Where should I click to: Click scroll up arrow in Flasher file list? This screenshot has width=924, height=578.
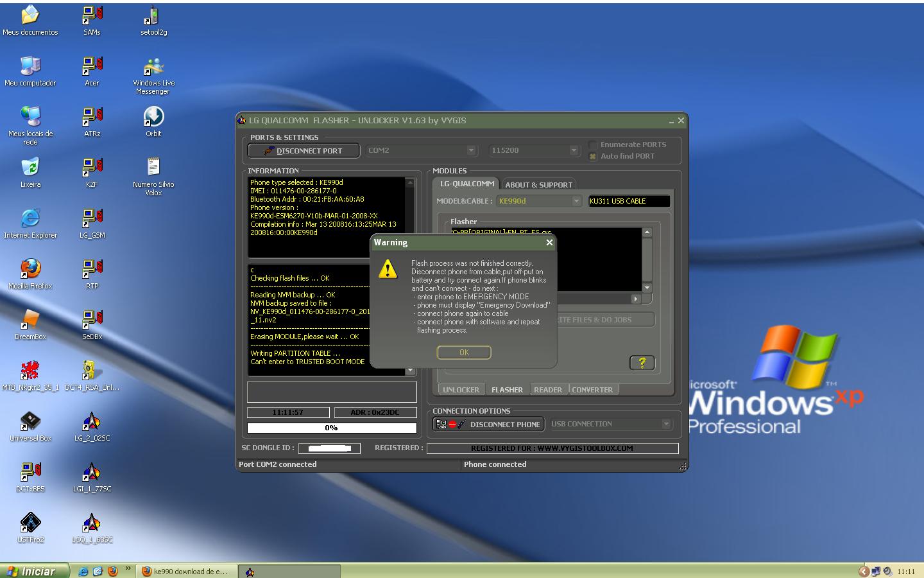coord(647,232)
